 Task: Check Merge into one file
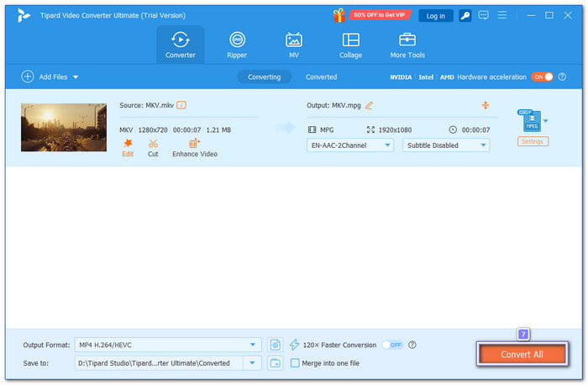click(295, 363)
